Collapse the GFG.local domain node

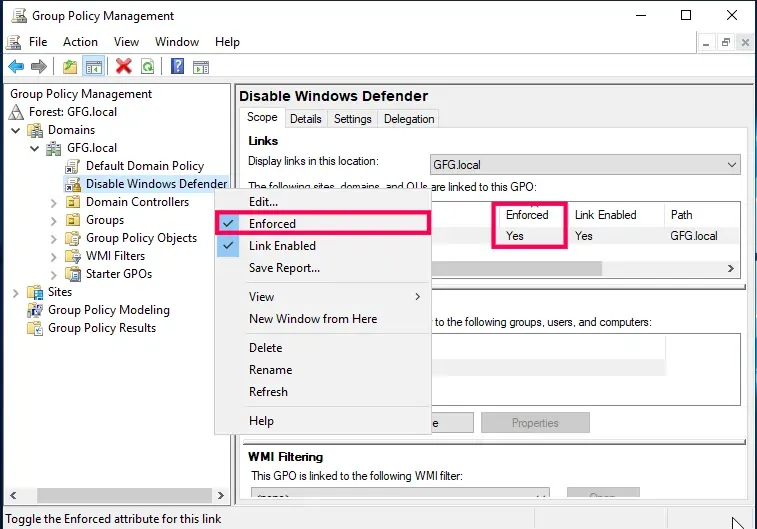coord(35,148)
